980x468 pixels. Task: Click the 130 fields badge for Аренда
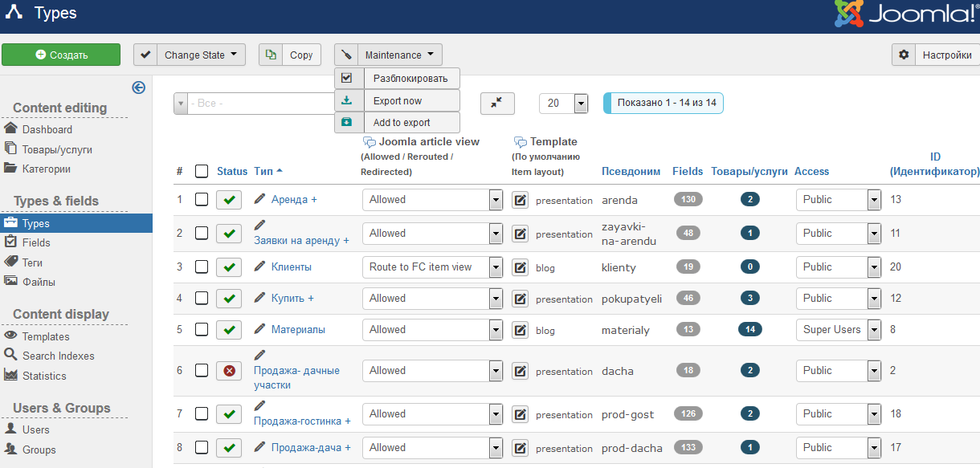coord(688,199)
